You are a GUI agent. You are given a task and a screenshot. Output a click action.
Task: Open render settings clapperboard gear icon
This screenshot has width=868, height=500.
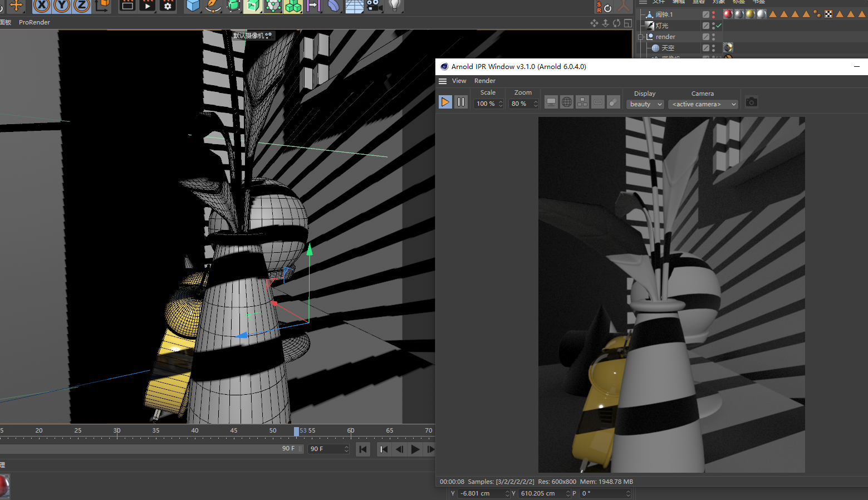click(x=168, y=6)
